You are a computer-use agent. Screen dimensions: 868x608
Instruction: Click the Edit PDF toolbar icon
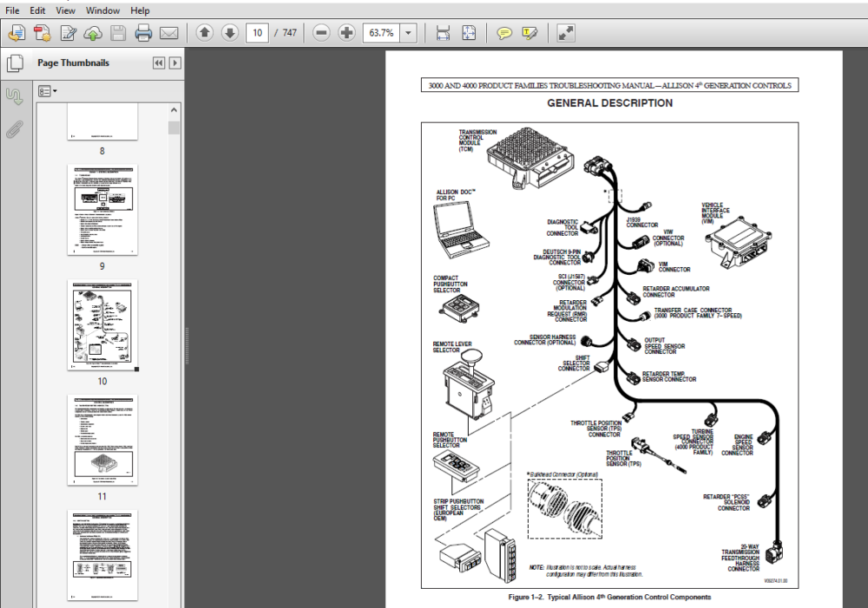[68, 33]
